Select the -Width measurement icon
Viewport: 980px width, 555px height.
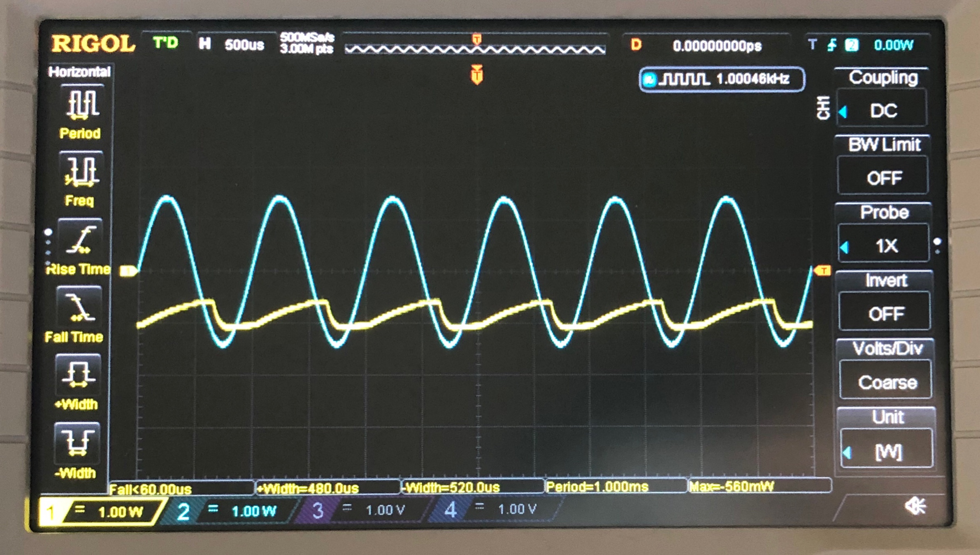click(77, 443)
